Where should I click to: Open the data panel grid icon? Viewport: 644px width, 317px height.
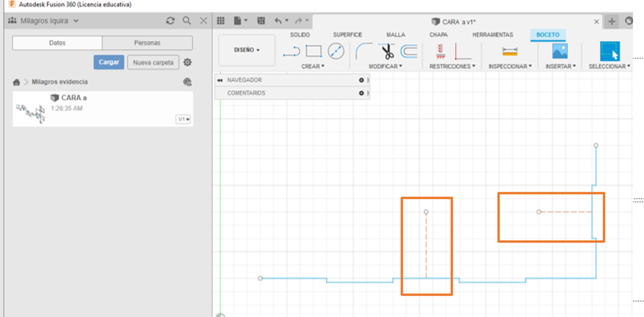point(221,21)
